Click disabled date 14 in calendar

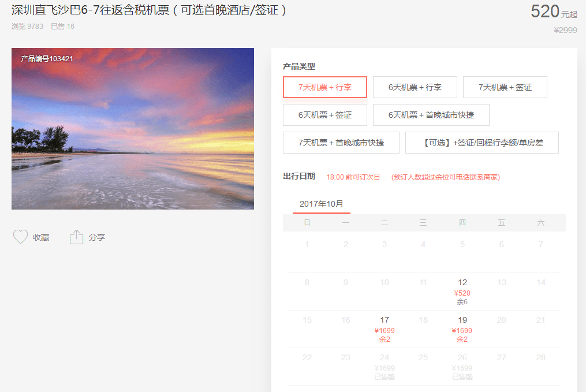tap(541, 282)
